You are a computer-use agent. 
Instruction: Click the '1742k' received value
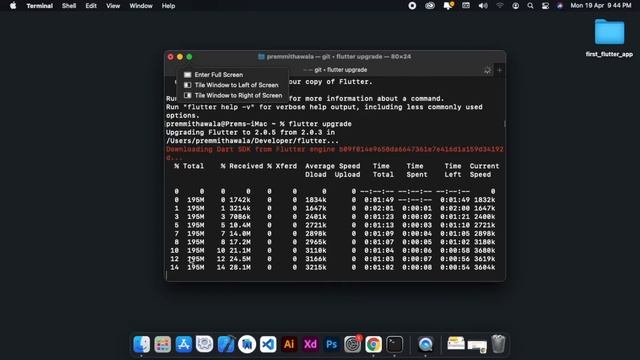240,200
